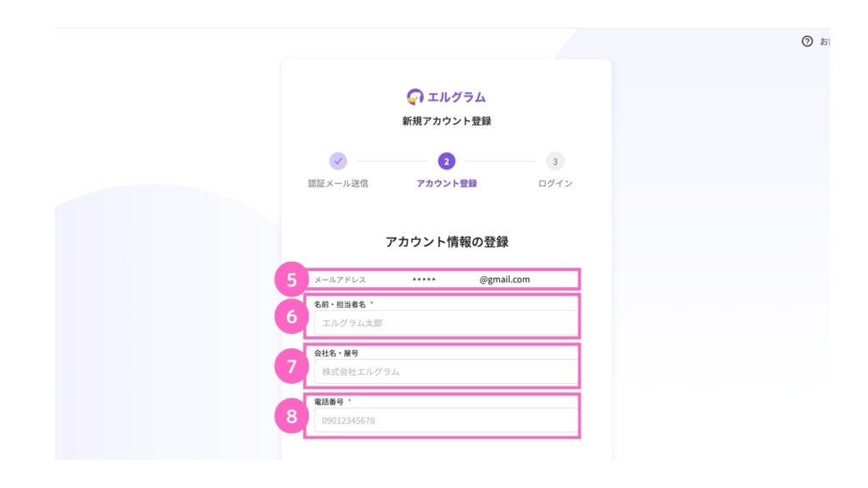Viewport: 868px width, 488px height.
Task: Open the ログイン step label
Action: coord(555,184)
